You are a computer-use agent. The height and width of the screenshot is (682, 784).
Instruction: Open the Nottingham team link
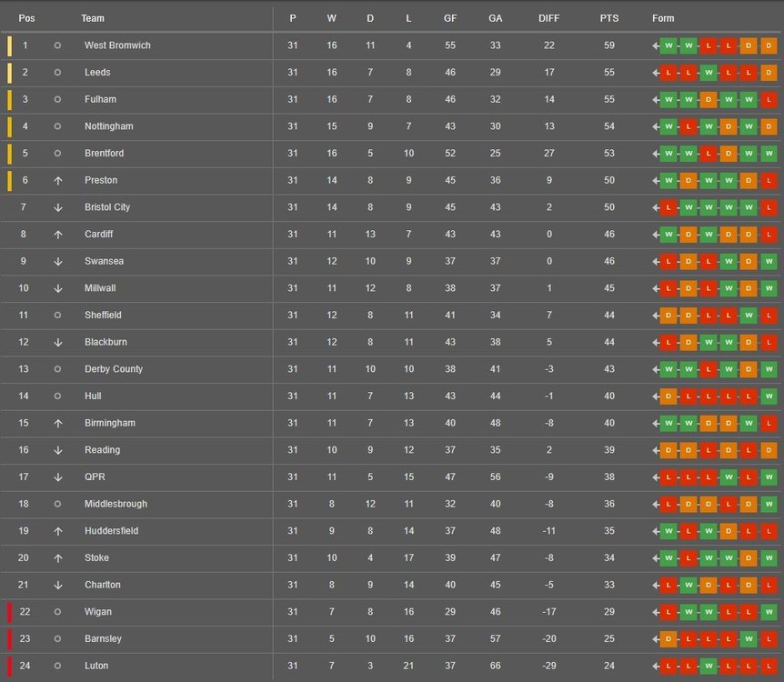point(109,126)
